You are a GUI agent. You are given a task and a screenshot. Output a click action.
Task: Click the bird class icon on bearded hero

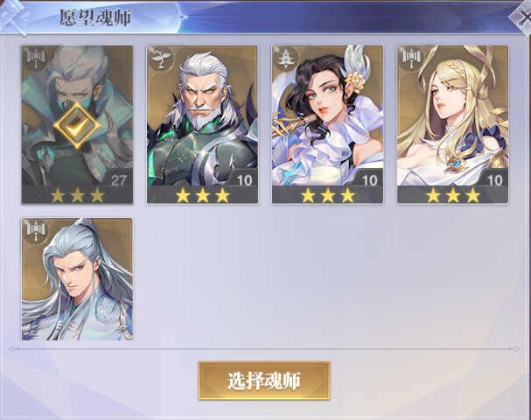(x=161, y=59)
